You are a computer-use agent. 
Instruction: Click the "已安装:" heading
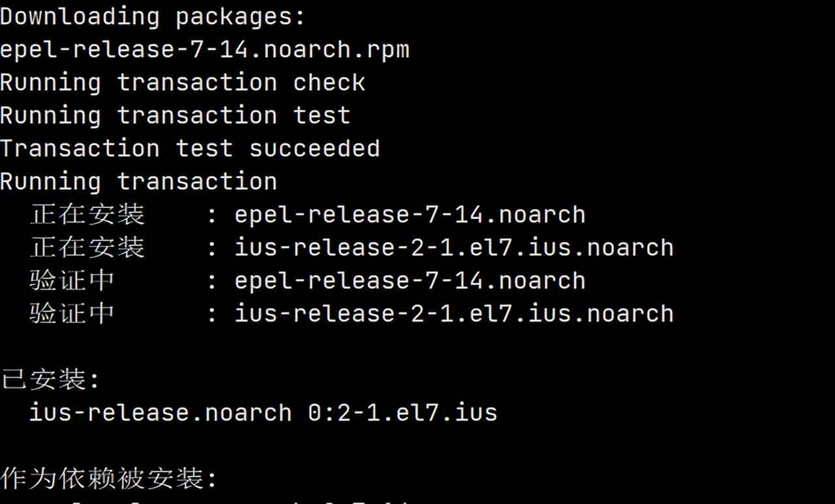(x=50, y=379)
